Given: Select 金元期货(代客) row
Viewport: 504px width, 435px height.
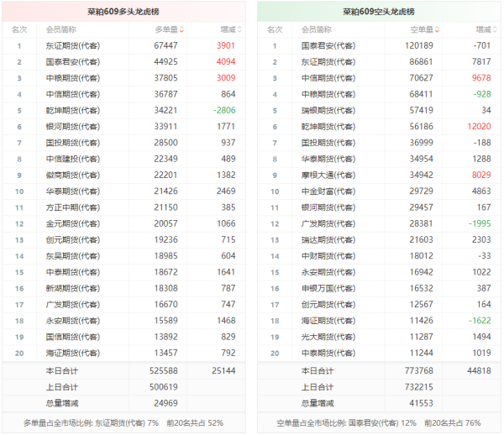Looking at the screenshot, I should [x=123, y=223].
